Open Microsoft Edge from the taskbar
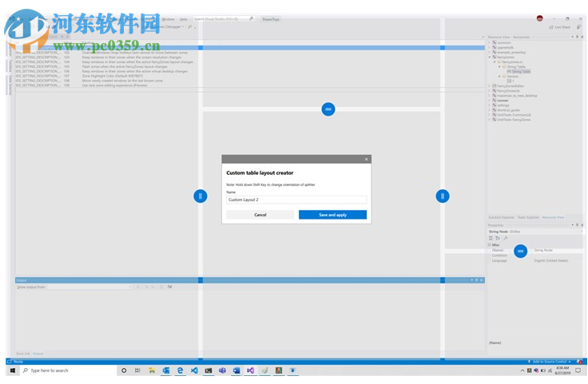The width and height of the screenshot is (588, 384). point(180,370)
